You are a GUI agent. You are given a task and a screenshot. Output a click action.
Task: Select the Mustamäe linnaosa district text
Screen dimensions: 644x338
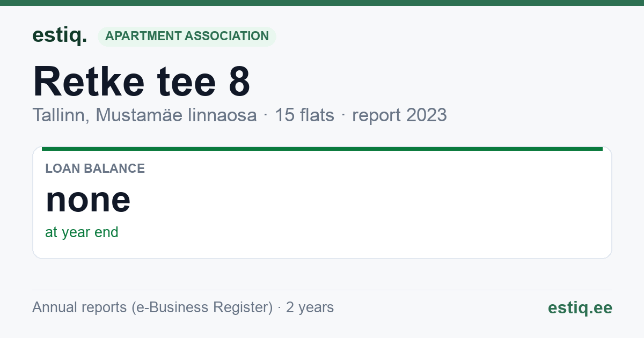click(176, 115)
